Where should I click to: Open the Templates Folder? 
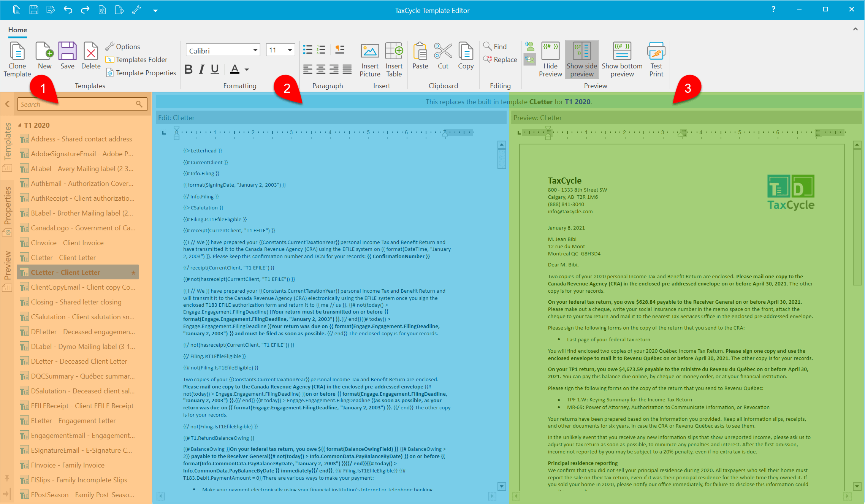click(136, 60)
